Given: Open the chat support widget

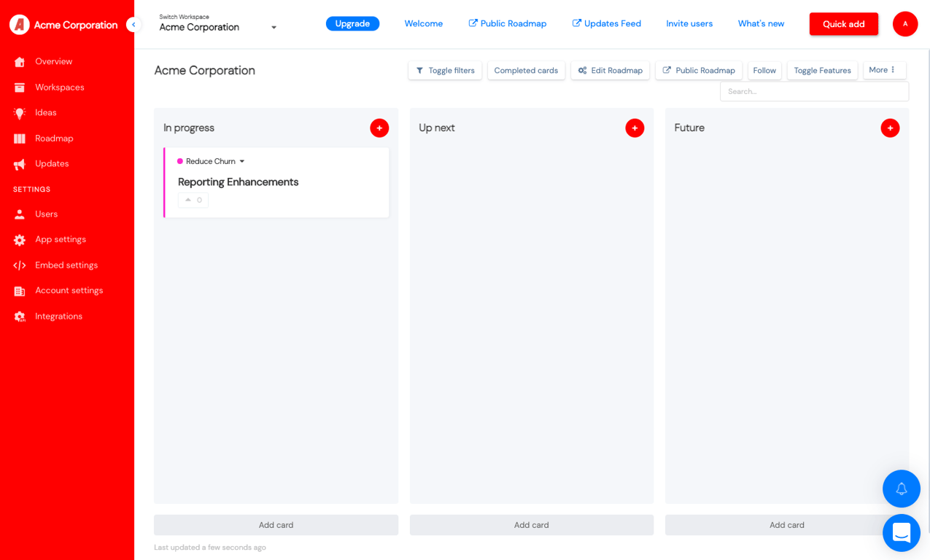Looking at the screenshot, I should click(x=902, y=533).
